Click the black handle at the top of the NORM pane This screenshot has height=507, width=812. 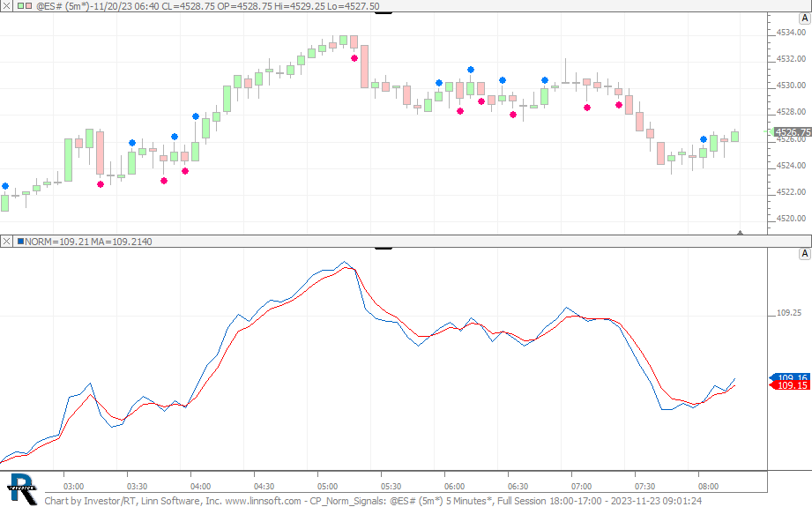tap(384, 248)
